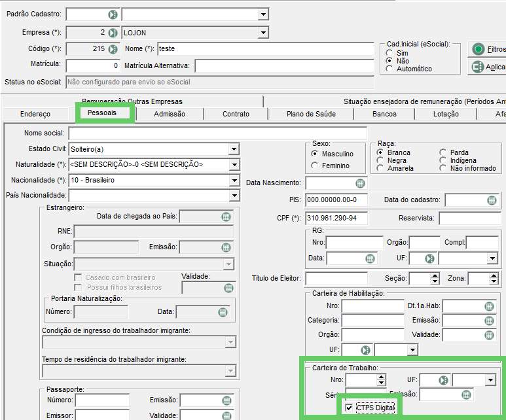
Task: Switch to the Endereço tab
Action: (35, 114)
